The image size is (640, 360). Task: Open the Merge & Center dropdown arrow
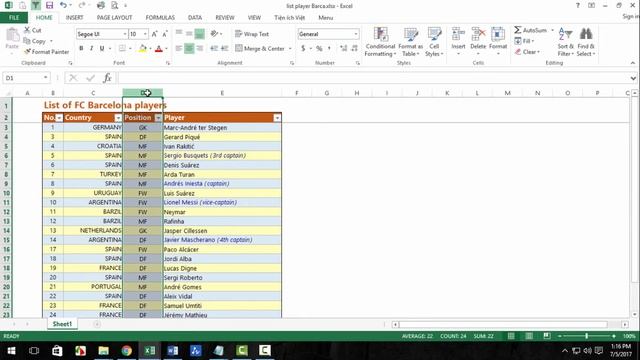coord(290,49)
